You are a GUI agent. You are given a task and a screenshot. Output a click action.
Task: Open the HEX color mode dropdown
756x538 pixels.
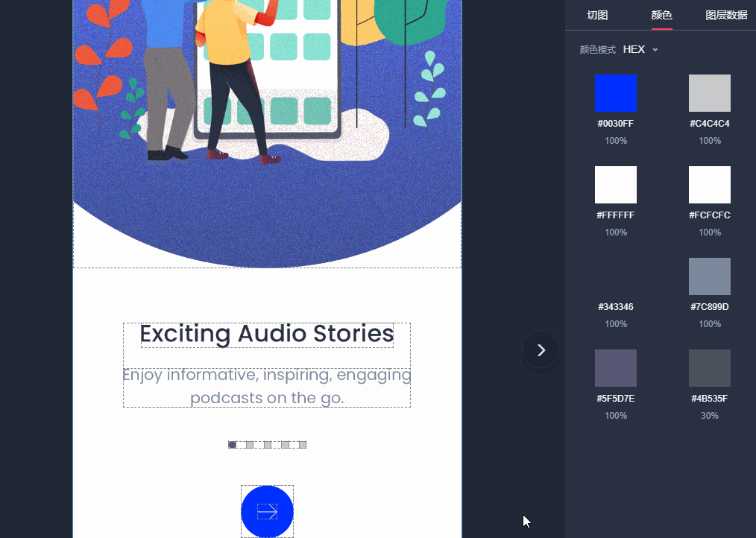(x=640, y=50)
